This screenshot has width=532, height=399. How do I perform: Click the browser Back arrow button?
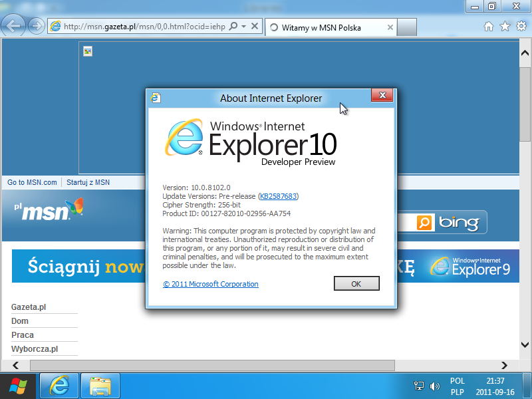(13, 26)
